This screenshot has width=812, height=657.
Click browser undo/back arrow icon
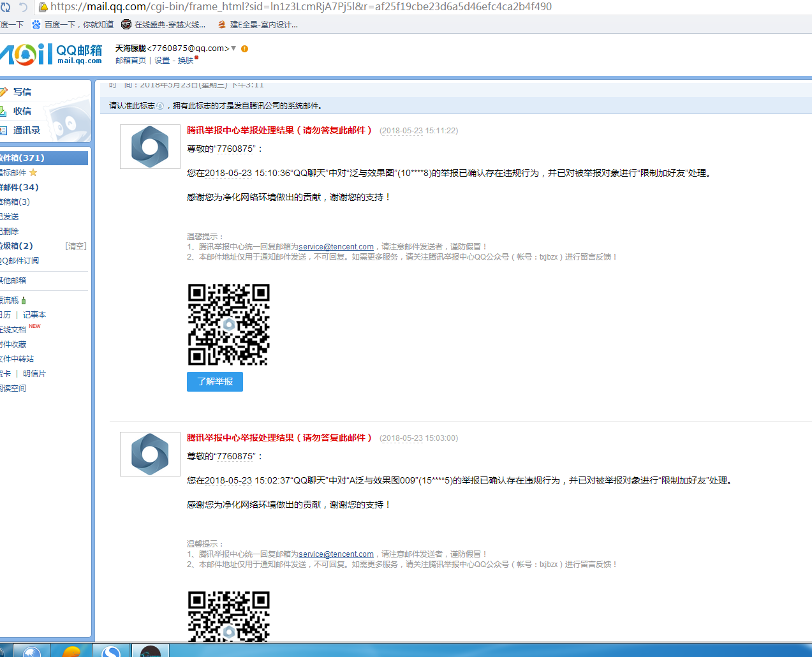24,7
